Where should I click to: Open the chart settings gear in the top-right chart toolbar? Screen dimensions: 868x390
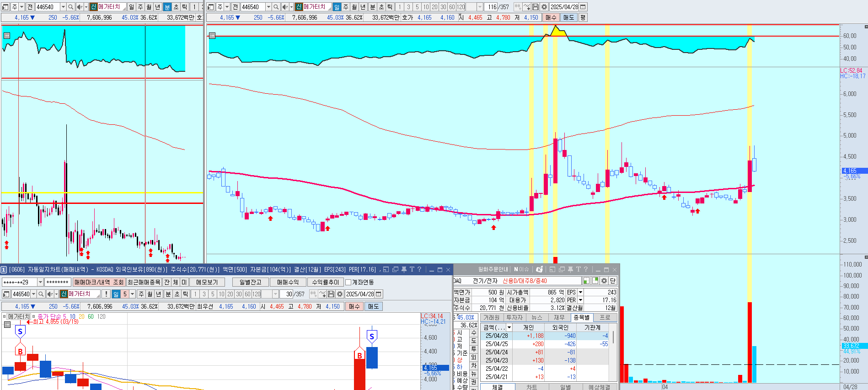544,7
